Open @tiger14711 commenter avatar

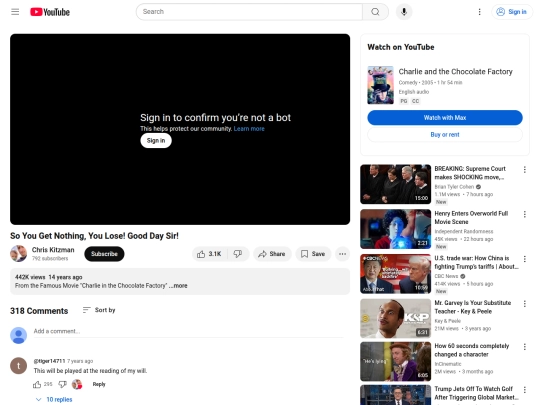(19, 366)
